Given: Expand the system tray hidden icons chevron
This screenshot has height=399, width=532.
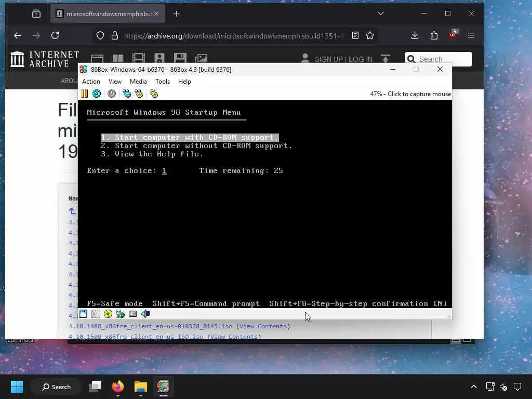Looking at the screenshot, I should (x=474, y=387).
